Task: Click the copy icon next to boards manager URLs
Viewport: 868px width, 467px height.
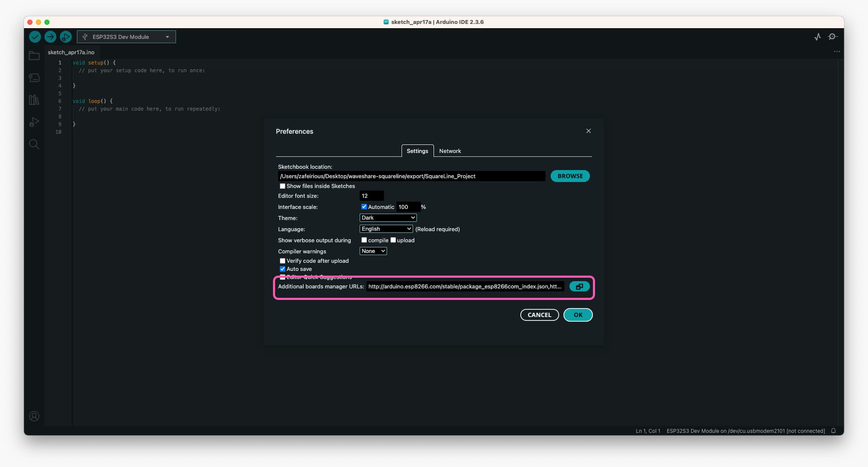Action: (579, 286)
